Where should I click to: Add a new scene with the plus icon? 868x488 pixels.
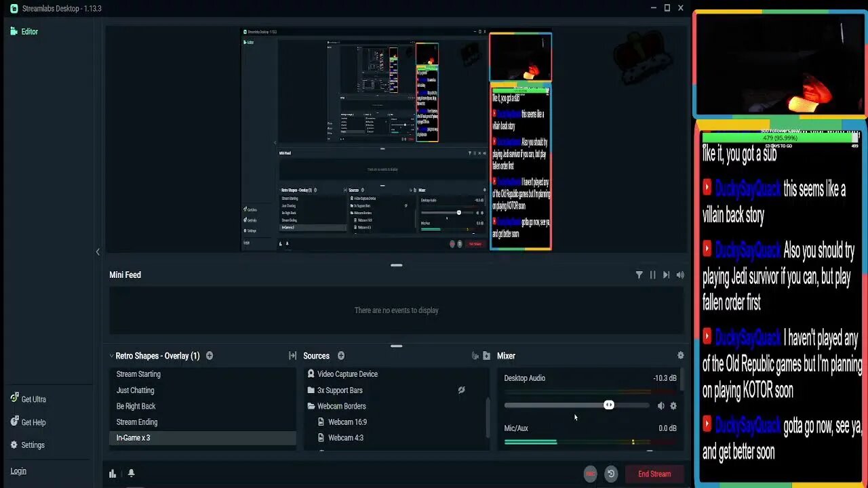210,356
